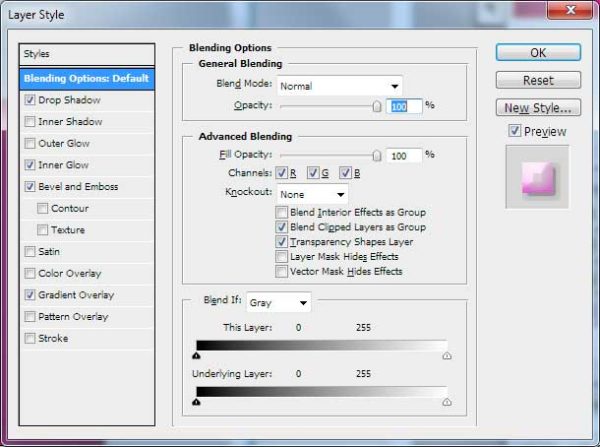Toggle the B channel checkbox
The image size is (600, 447).
pos(346,173)
